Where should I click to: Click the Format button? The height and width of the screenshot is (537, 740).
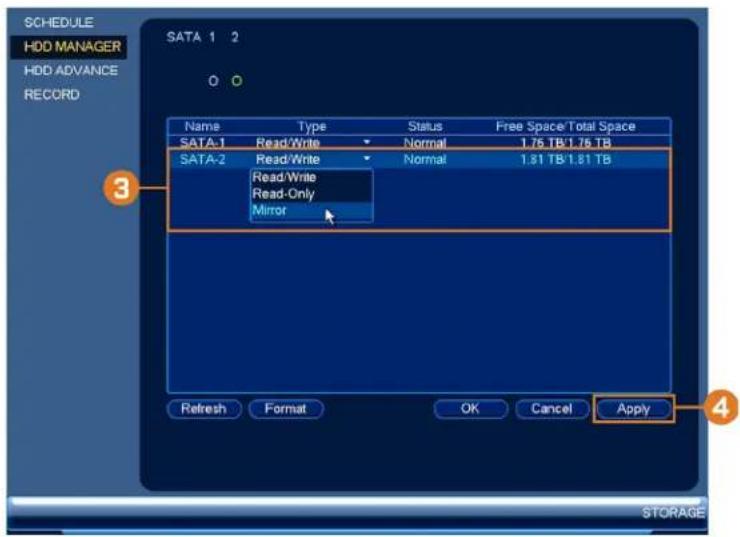tap(286, 409)
